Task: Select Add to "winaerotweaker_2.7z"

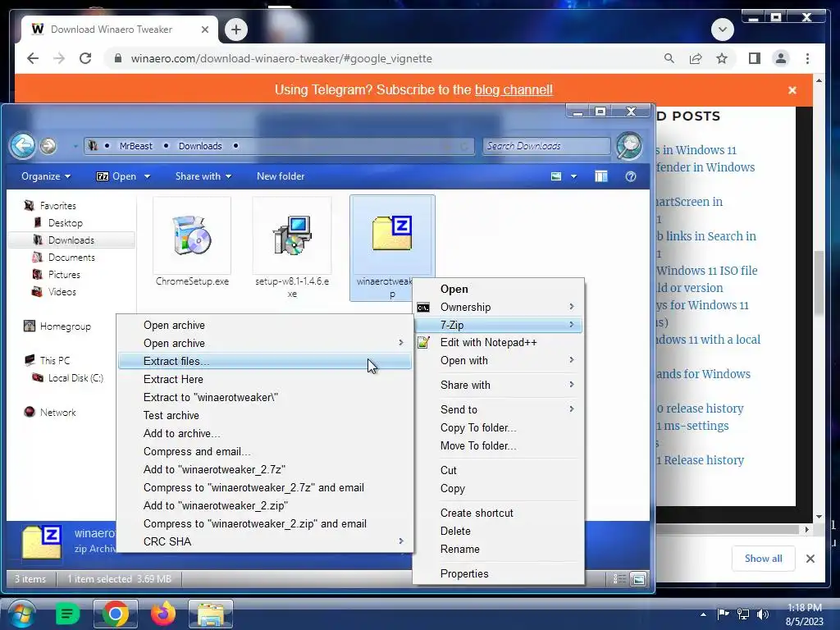Action: click(x=265, y=469)
